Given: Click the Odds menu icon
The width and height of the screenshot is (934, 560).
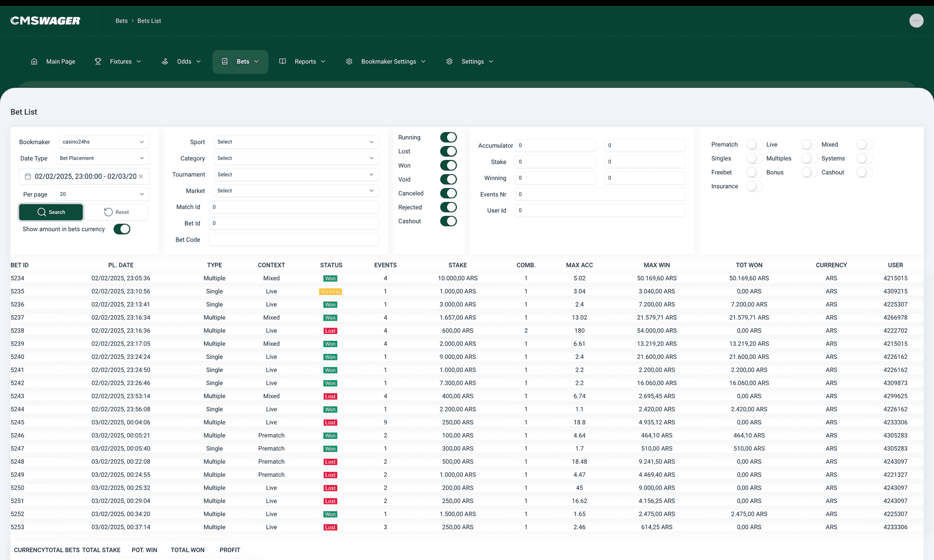Looking at the screenshot, I should point(165,62).
